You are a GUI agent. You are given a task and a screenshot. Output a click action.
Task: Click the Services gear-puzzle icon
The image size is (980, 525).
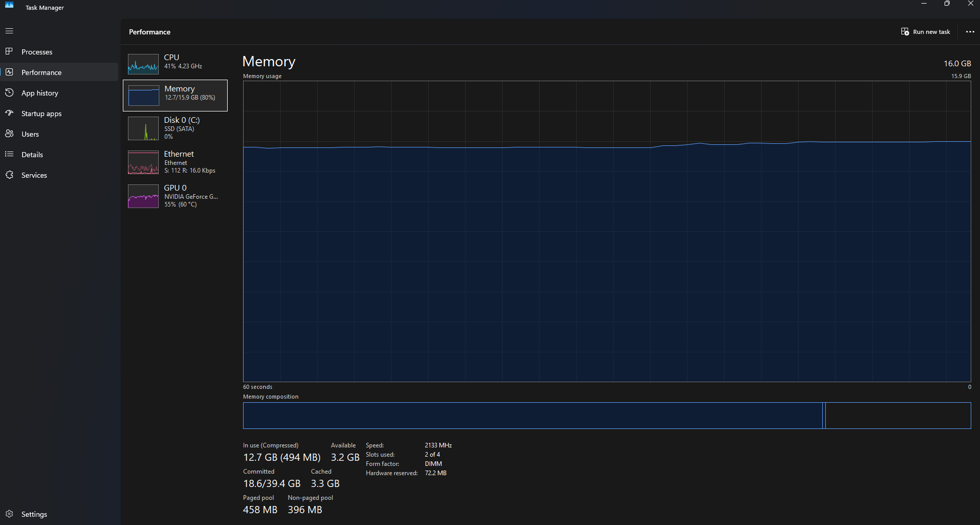[9, 175]
